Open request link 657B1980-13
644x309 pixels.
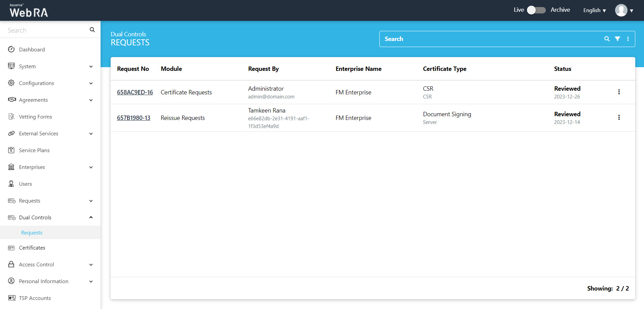tap(134, 118)
